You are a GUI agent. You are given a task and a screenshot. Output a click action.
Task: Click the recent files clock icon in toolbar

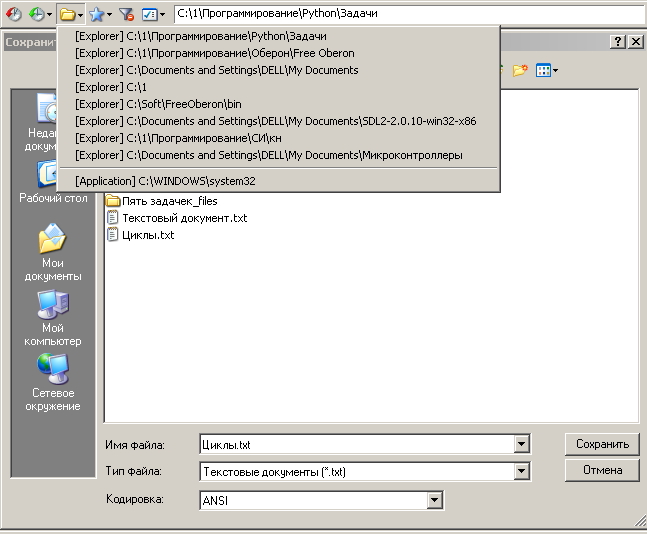(14, 14)
